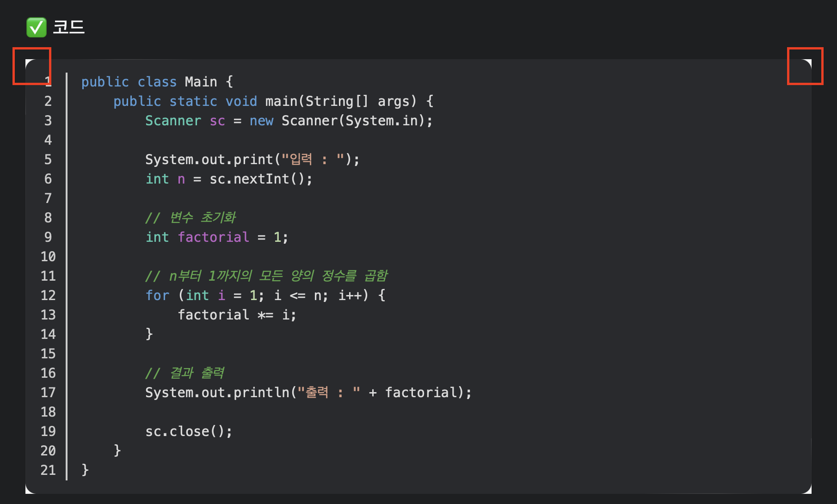This screenshot has height=504, width=837.
Task: Click line number 19 in gutter
Action: (48, 431)
